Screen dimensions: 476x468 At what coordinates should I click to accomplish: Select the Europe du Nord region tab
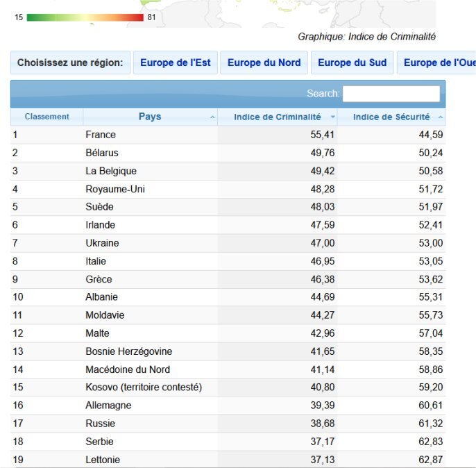point(264,62)
